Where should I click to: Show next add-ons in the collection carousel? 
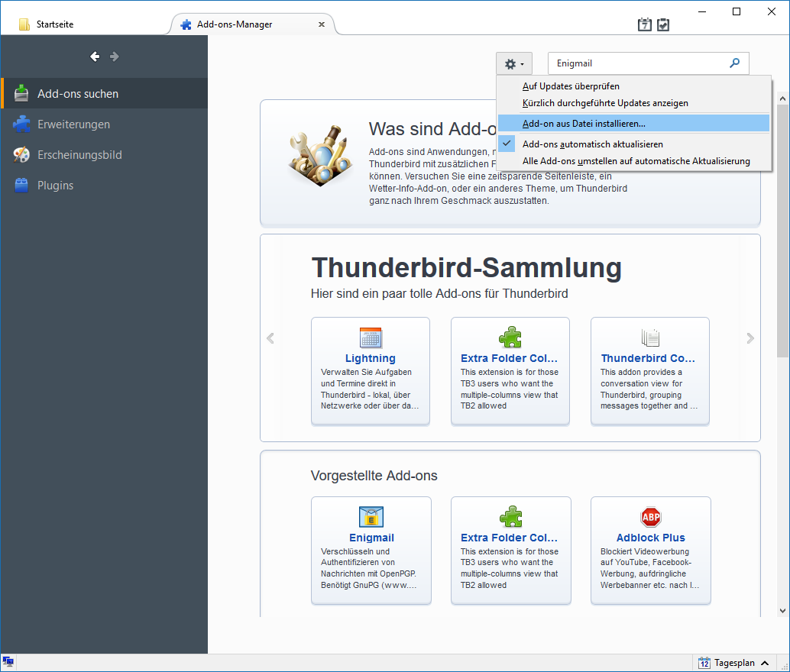[750, 338]
